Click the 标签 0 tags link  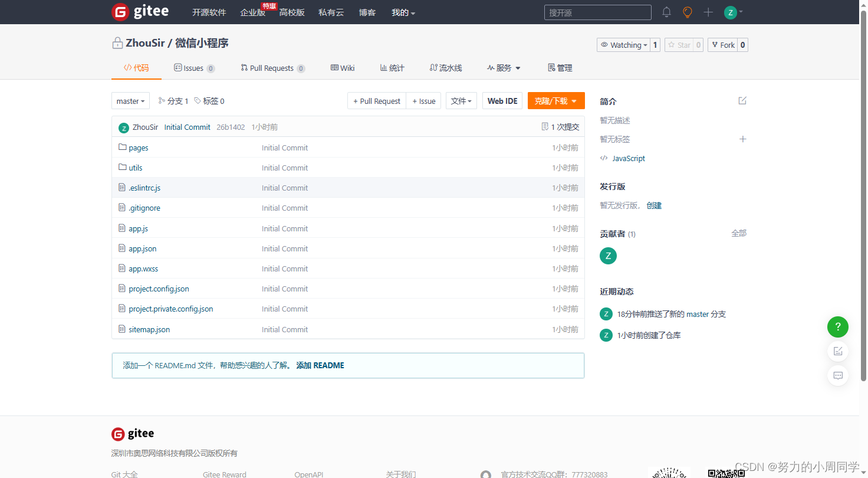pos(209,101)
